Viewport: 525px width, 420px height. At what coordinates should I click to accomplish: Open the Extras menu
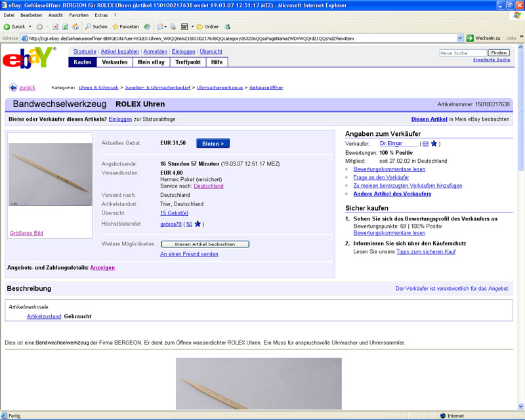(101, 15)
